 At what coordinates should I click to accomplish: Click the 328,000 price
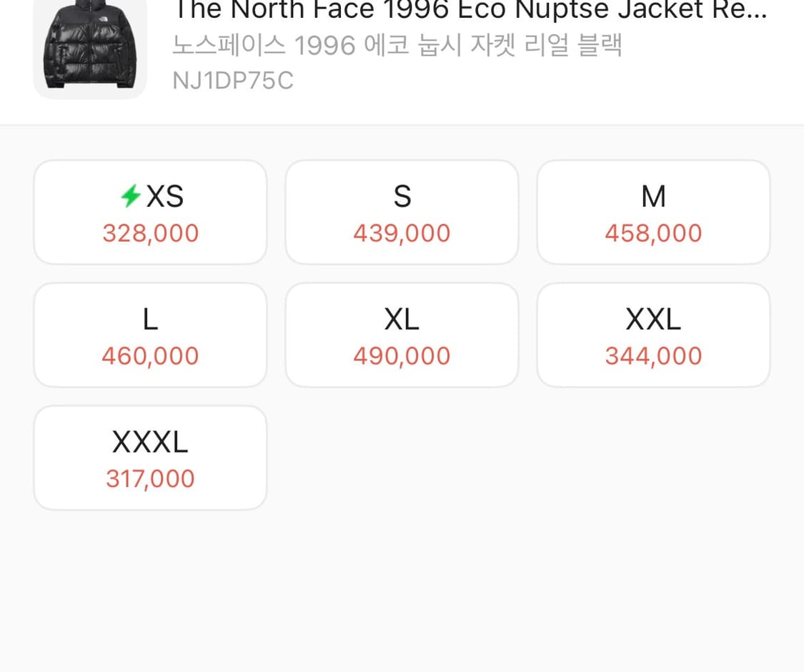click(150, 234)
